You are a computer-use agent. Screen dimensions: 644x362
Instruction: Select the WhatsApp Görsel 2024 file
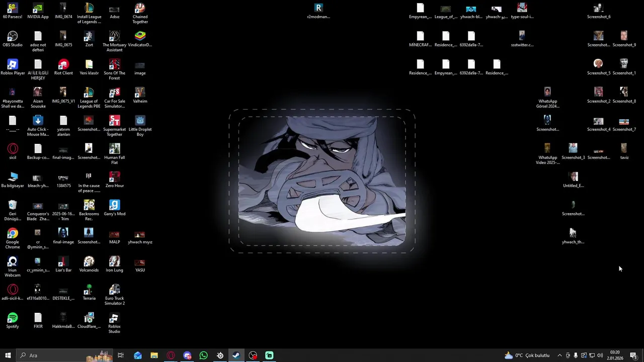click(x=547, y=98)
